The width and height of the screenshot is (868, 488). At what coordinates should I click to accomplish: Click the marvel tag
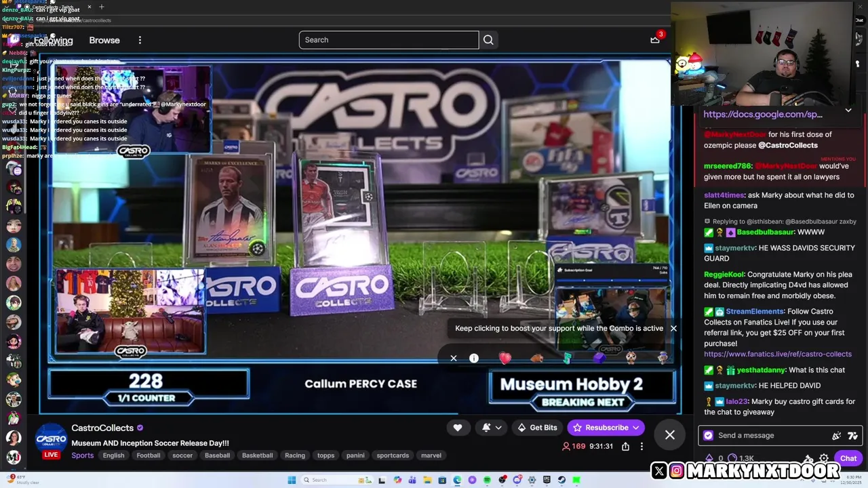[431, 455]
